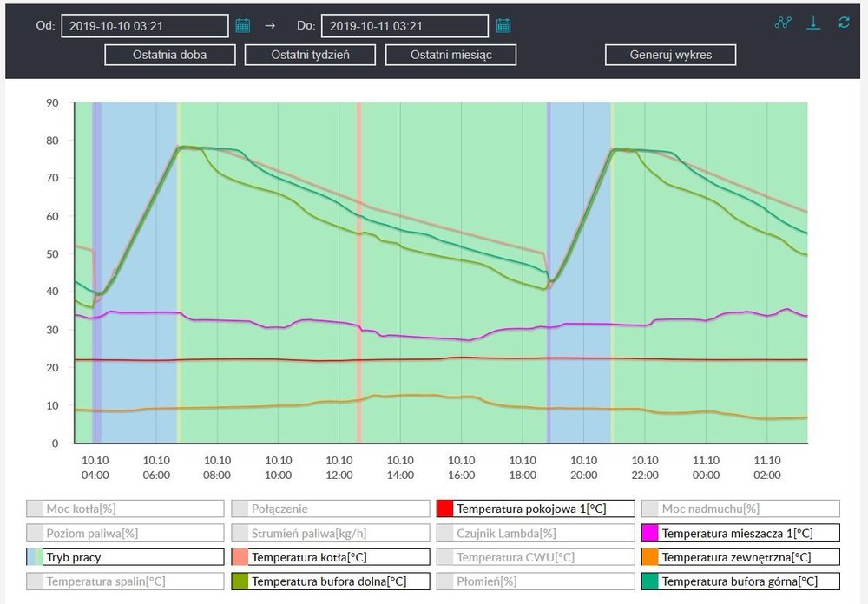Open the end date calendar picker
This screenshot has width=868, height=604.
tap(503, 26)
